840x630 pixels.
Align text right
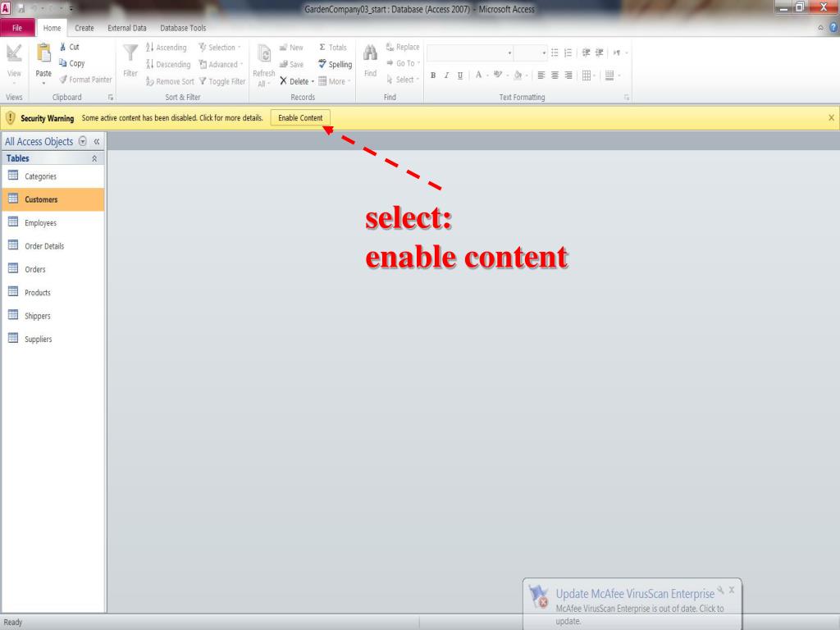coord(568,75)
